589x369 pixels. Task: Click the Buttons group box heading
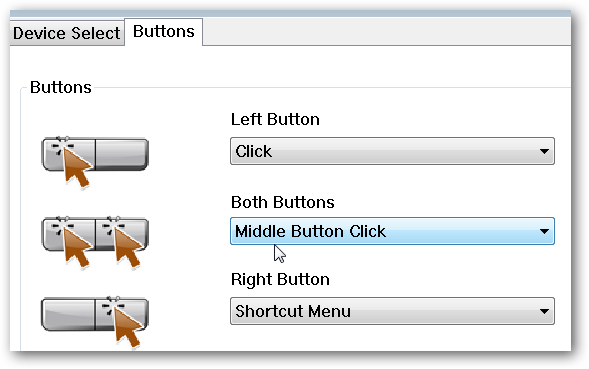pos(61,87)
